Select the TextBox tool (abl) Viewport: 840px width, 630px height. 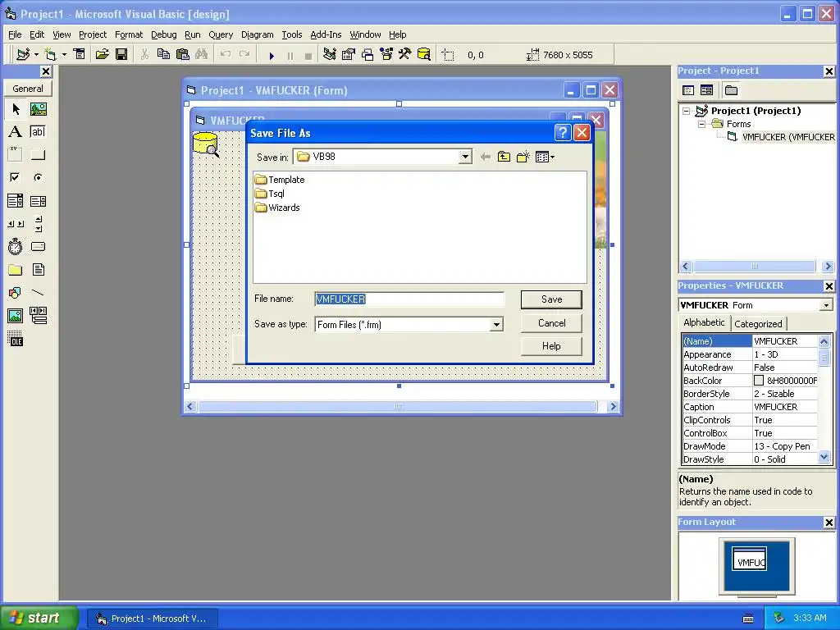pyautogui.click(x=38, y=132)
